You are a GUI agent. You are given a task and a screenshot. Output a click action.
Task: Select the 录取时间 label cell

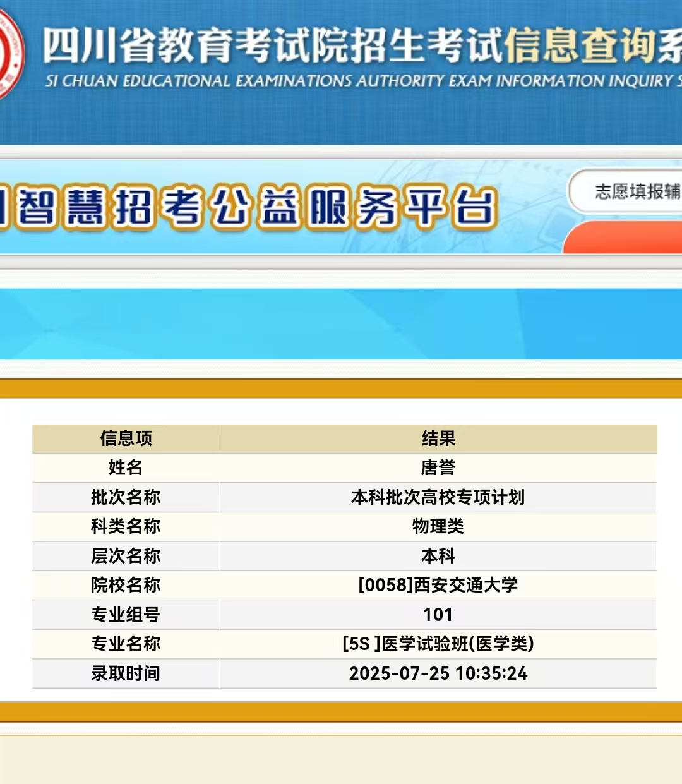pyautogui.click(x=126, y=673)
